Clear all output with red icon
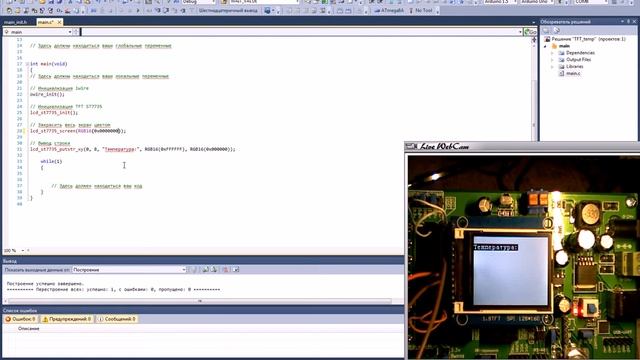The image size is (640, 360). (x=225, y=270)
